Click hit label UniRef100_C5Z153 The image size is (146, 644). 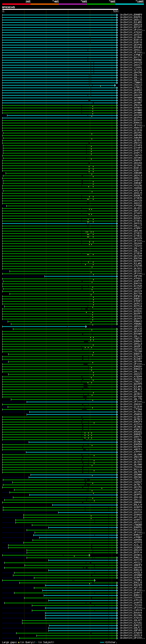pos(131,246)
